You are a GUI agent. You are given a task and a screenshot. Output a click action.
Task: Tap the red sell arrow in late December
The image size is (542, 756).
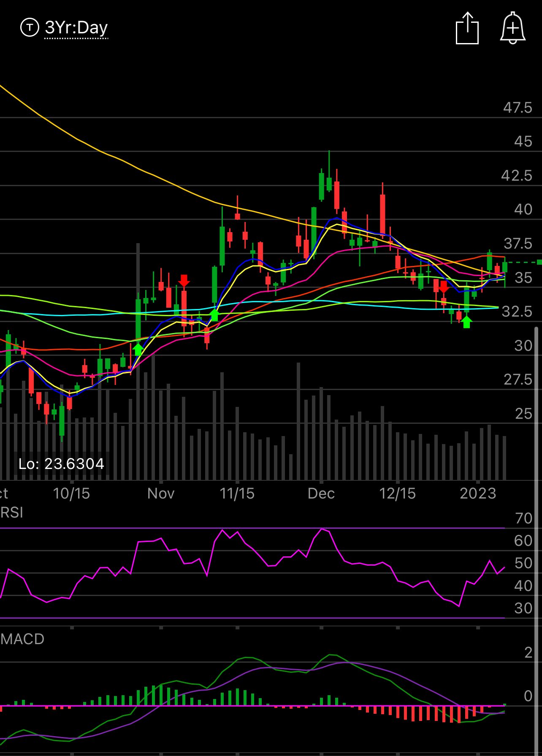pyautogui.click(x=444, y=287)
